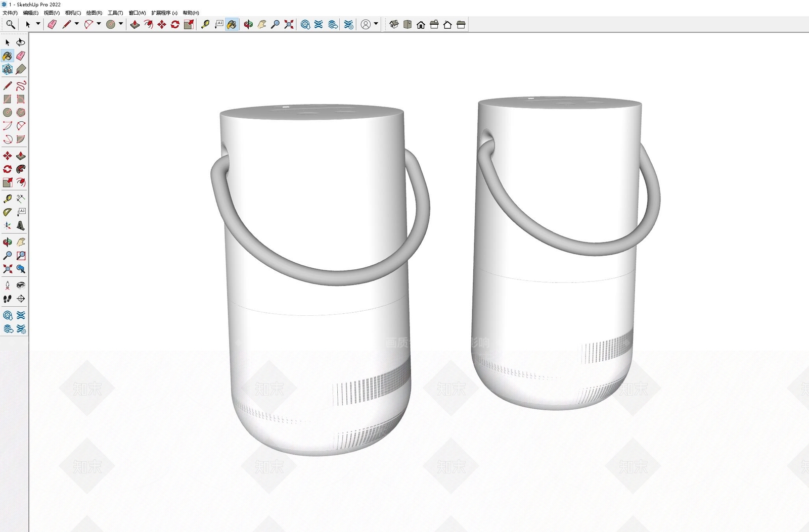Open the 扩展程序(x) menu
The height and width of the screenshot is (532, 809).
coord(164,13)
